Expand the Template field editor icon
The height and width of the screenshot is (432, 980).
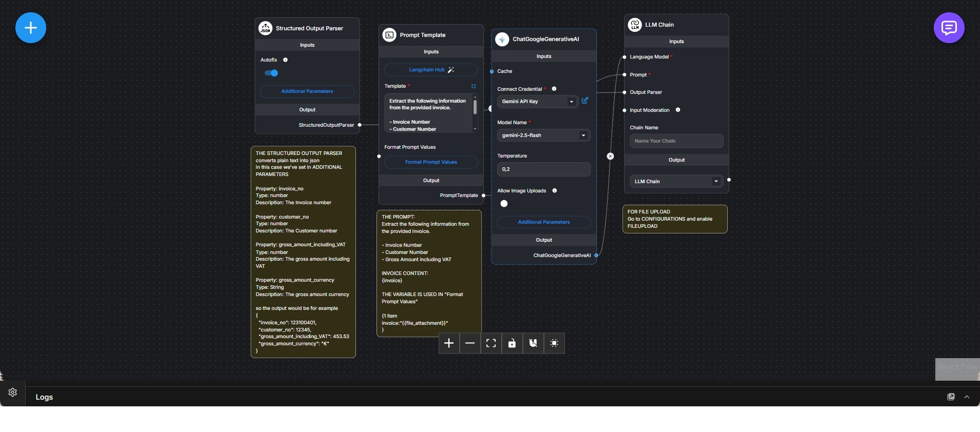point(474,86)
